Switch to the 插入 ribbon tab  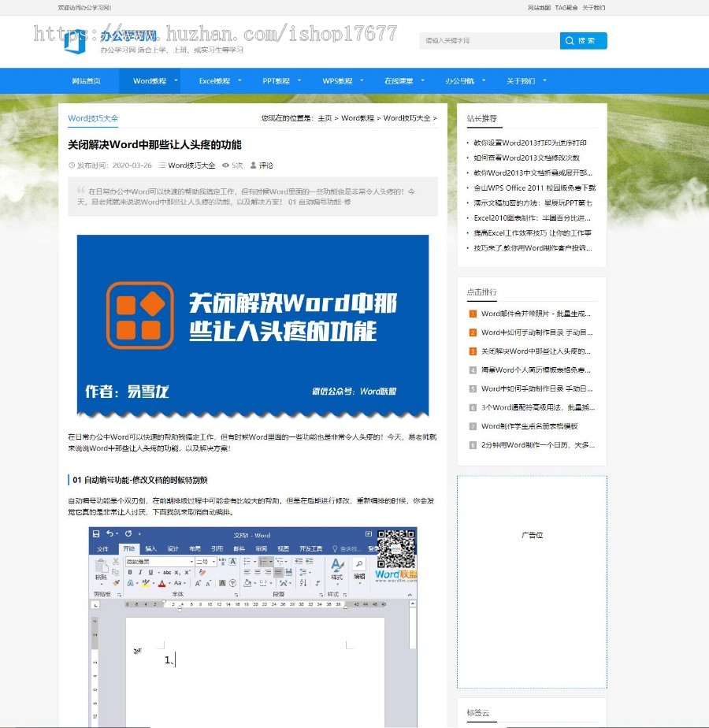pos(151,548)
